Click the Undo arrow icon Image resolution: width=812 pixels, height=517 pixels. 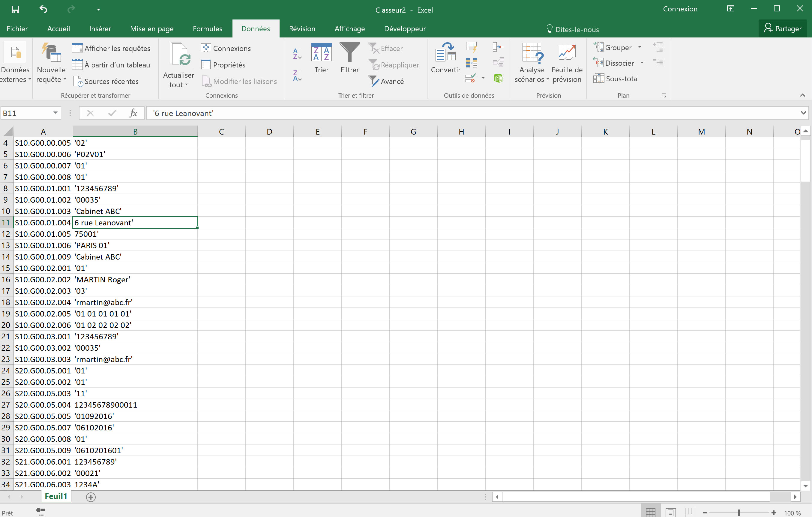[x=43, y=9]
